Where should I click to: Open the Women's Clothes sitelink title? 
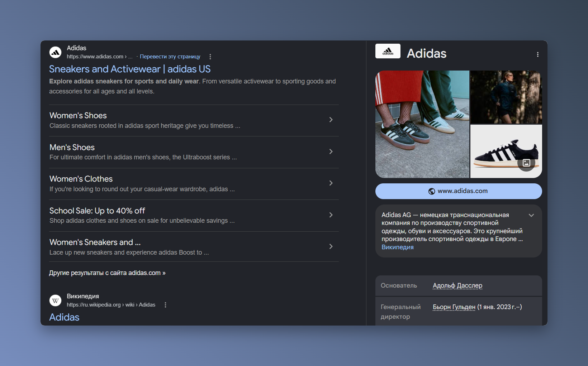81,179
